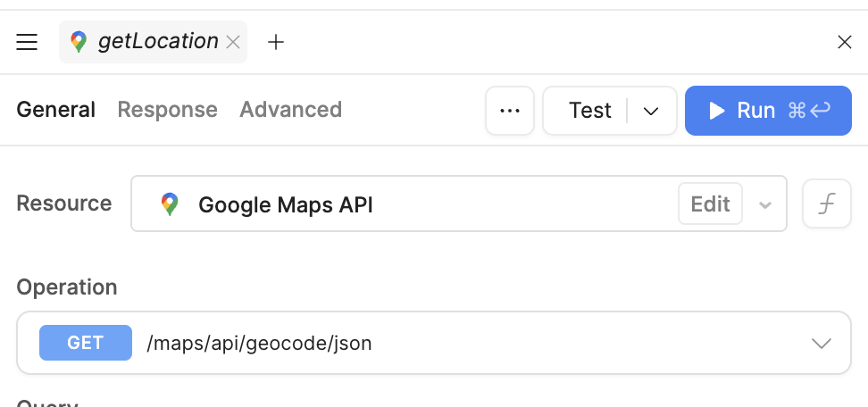868x407 pixels.
Task: Go to the Advanced tab
Action: pos(290,110)
